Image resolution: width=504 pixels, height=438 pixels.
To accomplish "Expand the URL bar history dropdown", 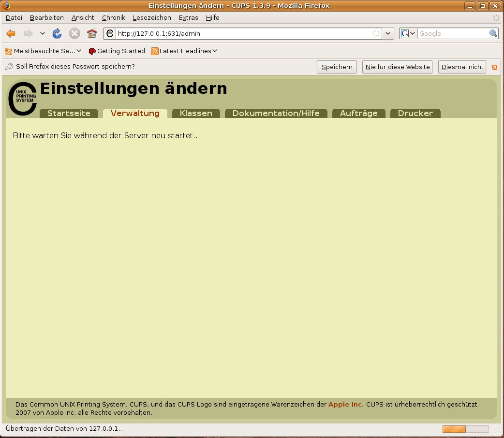I will click(388, 33).
